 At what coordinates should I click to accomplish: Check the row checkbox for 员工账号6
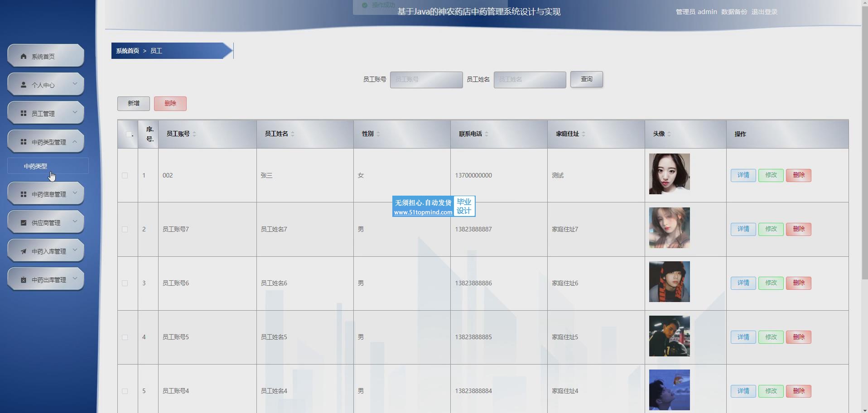(x=125, y=283)
